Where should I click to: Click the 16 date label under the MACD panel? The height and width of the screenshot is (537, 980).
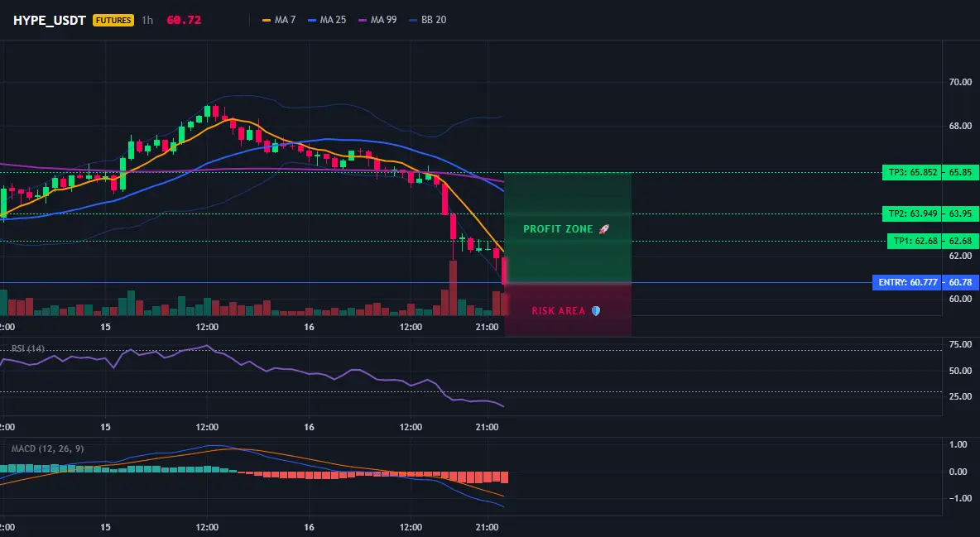click(x=309, y=527)
